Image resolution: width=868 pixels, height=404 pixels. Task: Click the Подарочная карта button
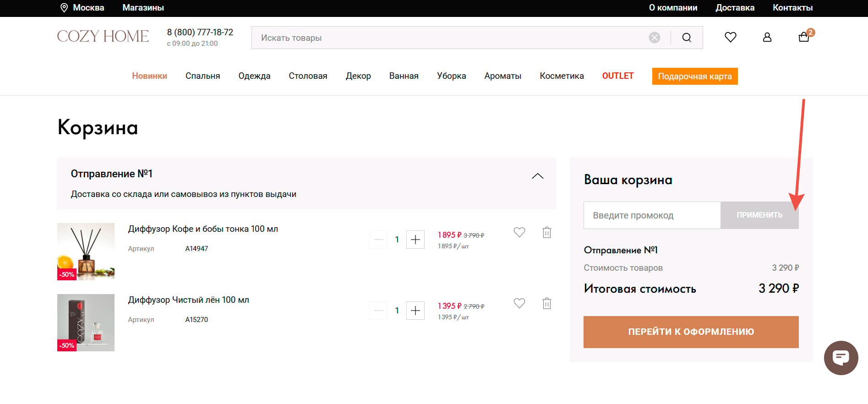pyautogui.click(x=695, y=76)
